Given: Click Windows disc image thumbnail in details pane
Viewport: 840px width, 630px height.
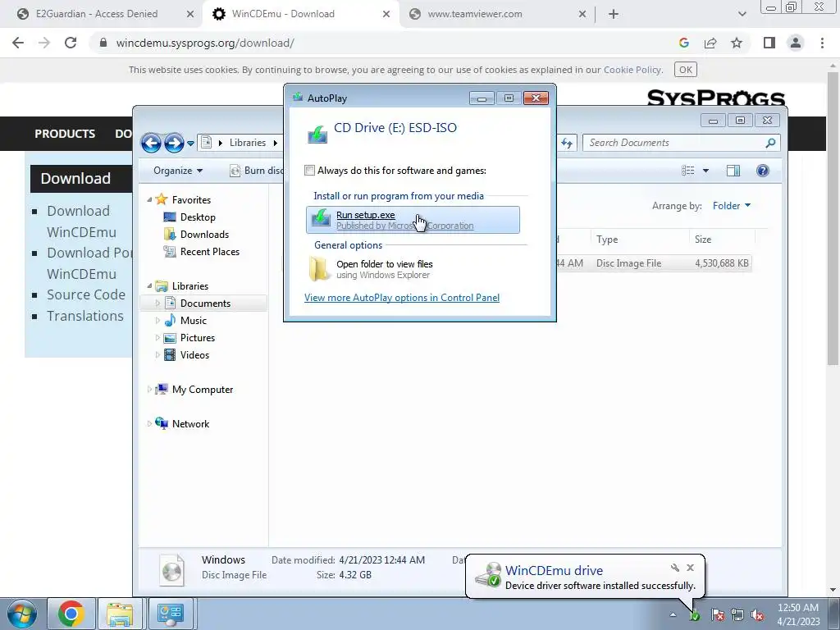Looking at the screenshot, I should 172,569.
